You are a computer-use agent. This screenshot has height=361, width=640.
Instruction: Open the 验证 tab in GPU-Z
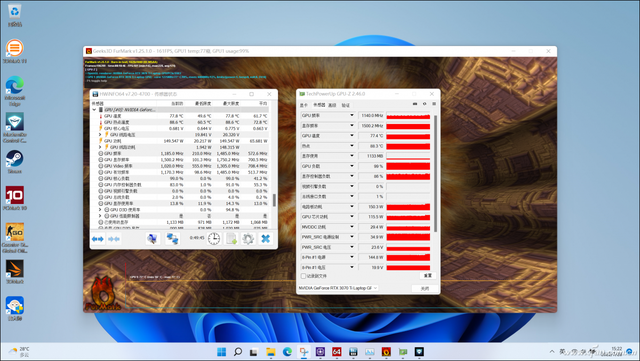(x=346, y=105)
